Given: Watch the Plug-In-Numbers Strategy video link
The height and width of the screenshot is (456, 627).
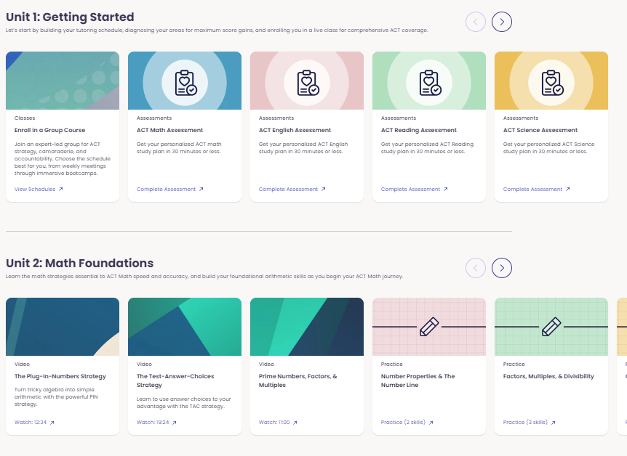Looking at the screenshot, I should click(34, 422).
